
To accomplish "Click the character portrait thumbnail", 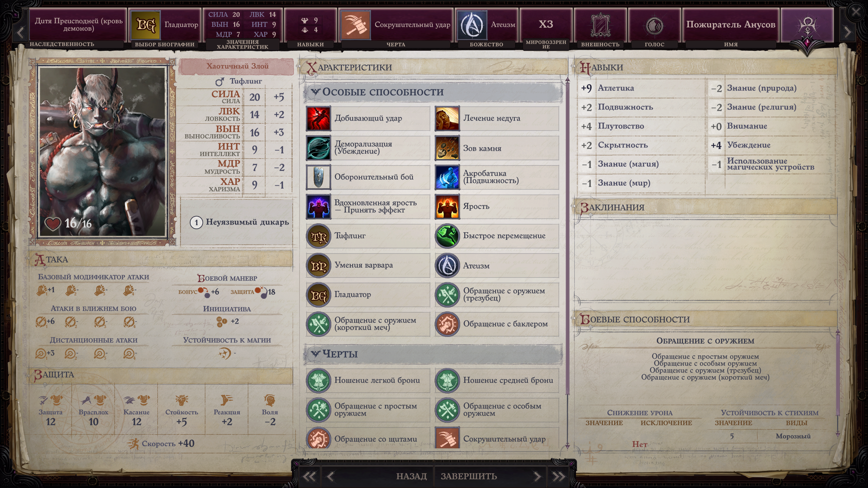I will [x=103, y=151].
